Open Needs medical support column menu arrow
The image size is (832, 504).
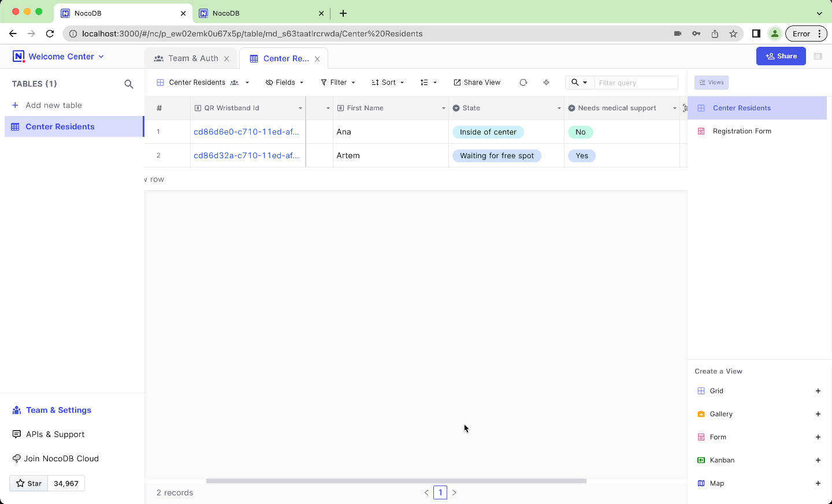pyautogui.click(x=674, y=109)
